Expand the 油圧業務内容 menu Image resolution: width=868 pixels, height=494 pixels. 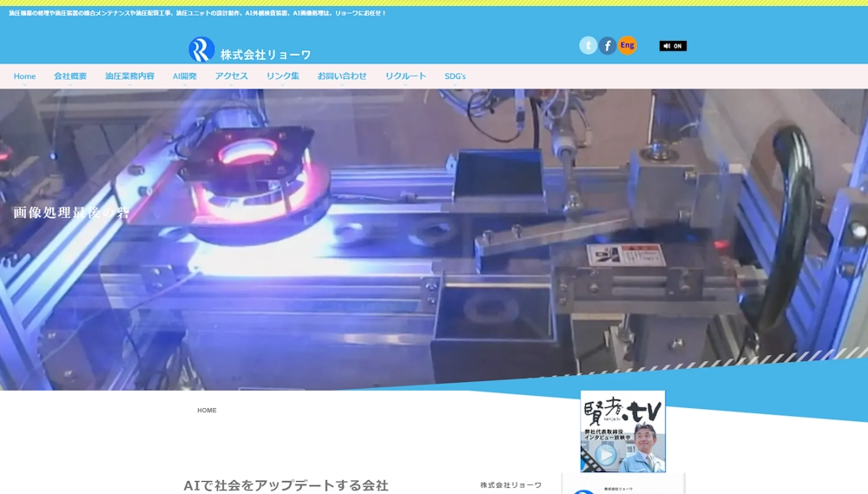pyautogui.click(x=129, y=76)
